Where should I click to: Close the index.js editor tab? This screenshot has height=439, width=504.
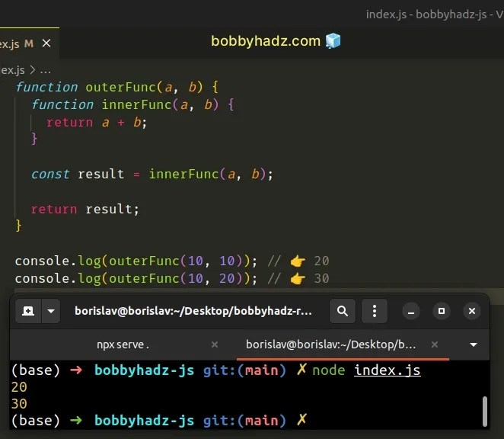coord(46,43)
